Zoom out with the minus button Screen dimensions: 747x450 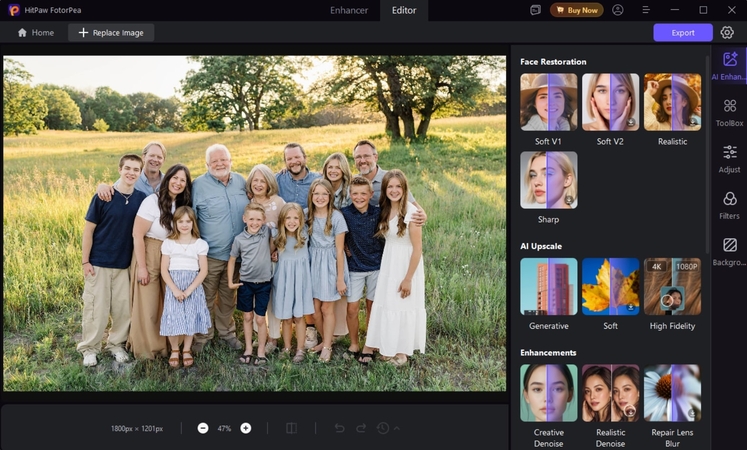[x=202, y=428]
